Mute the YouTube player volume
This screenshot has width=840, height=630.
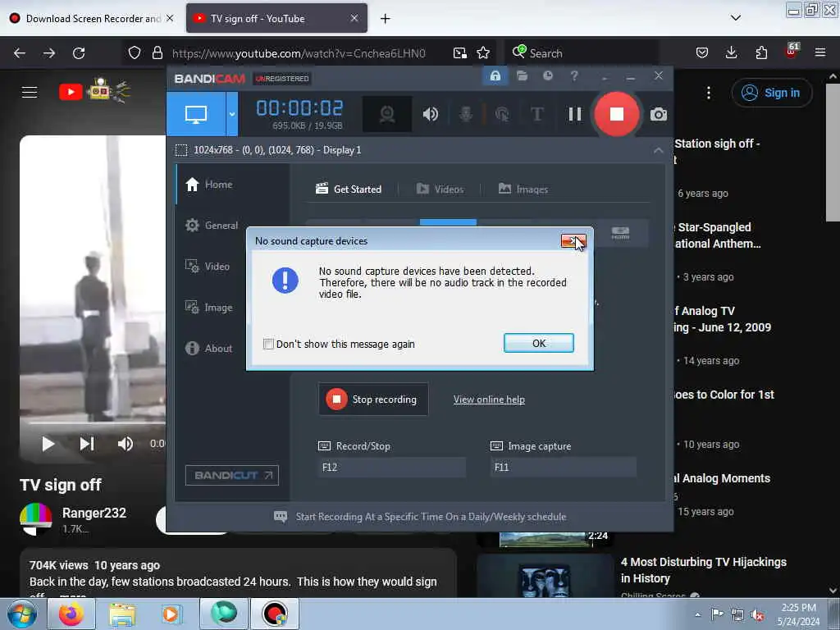125,444
